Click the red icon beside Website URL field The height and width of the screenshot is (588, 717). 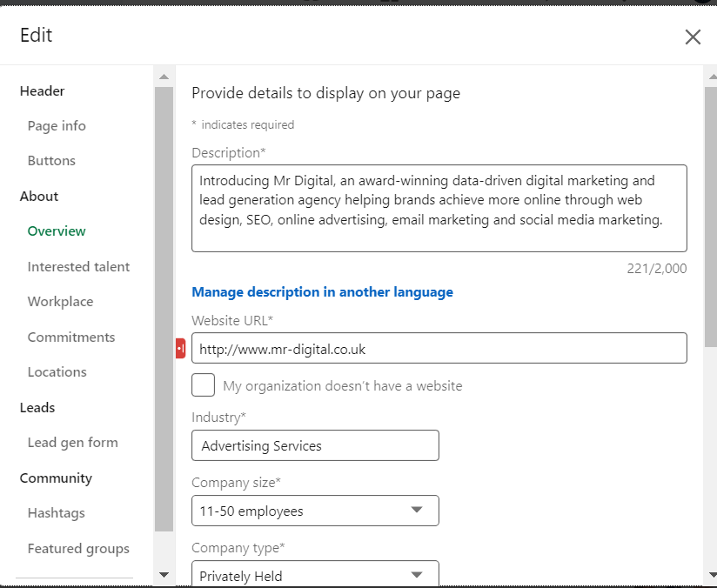[x=180, y=348]
